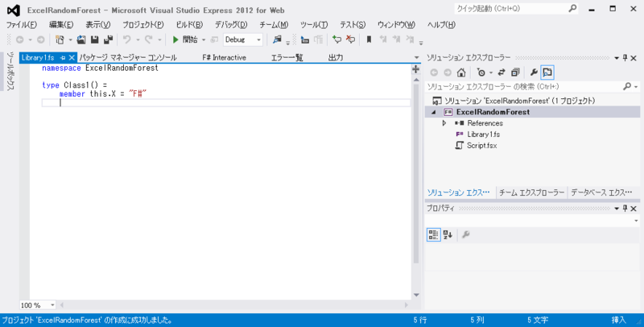Close the Library1.fs tab
Image resolution: width=644 pixels, height=327 pixels.
coord(72,58)
